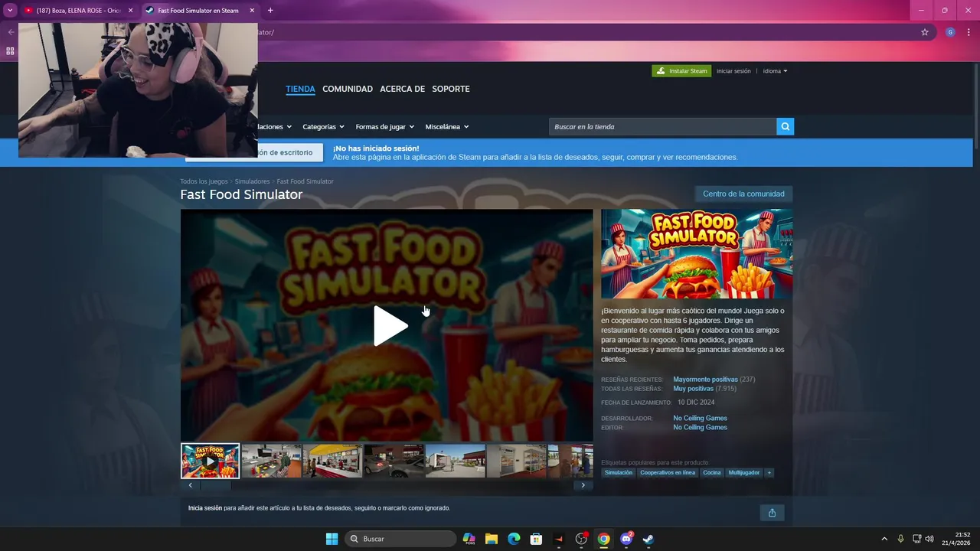Go to the TIENDA section
The image size is (980, 551).
tap(300, 89)
